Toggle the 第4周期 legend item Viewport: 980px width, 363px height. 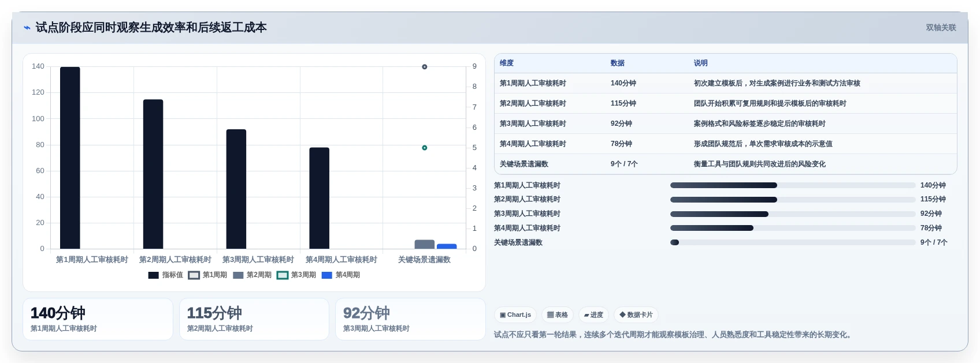(341, 275)
